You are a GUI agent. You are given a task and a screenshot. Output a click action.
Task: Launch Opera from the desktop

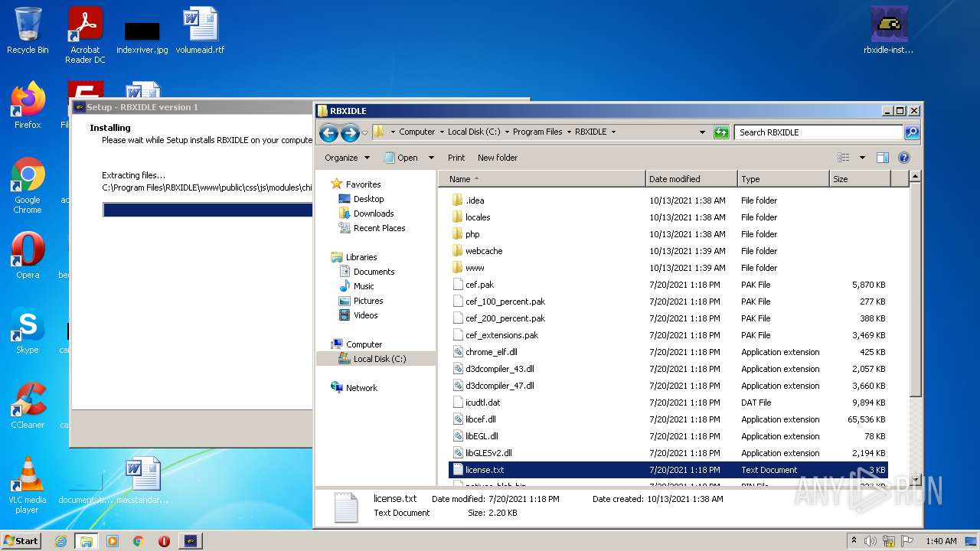click(x=28, y=256)
